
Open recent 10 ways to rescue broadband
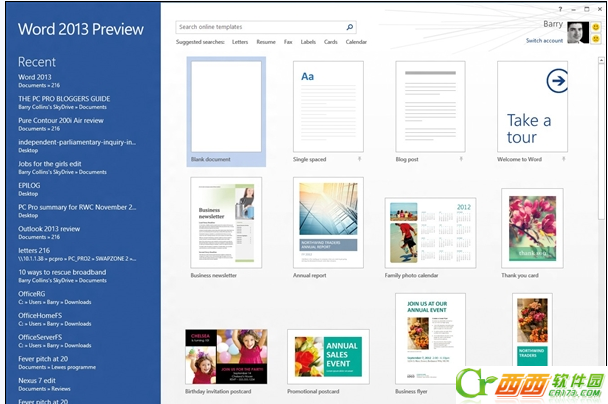pyautogui.click(x=62, y=276)
